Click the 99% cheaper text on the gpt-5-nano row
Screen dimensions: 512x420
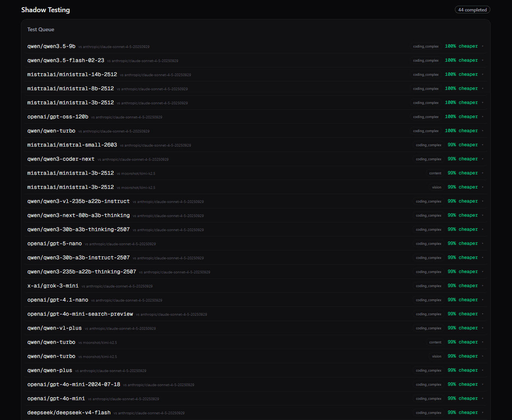pos(463,243)
